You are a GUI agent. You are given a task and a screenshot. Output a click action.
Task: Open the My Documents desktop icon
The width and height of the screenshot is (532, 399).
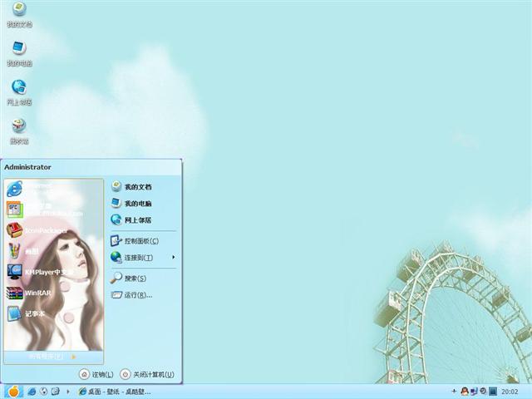click(19, 14)
